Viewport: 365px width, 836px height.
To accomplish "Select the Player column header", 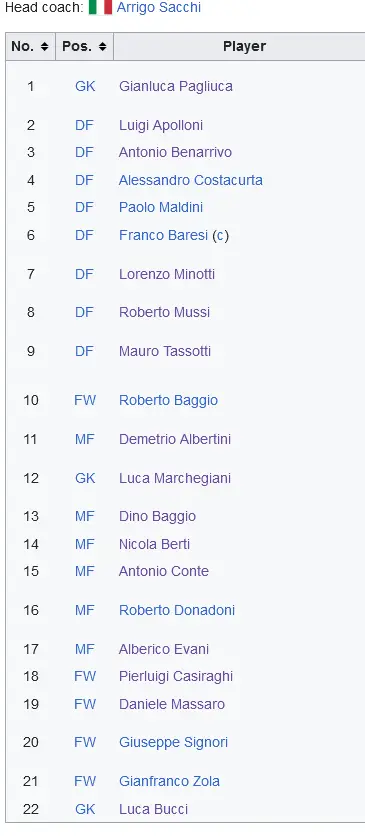I will coord(239,46).
